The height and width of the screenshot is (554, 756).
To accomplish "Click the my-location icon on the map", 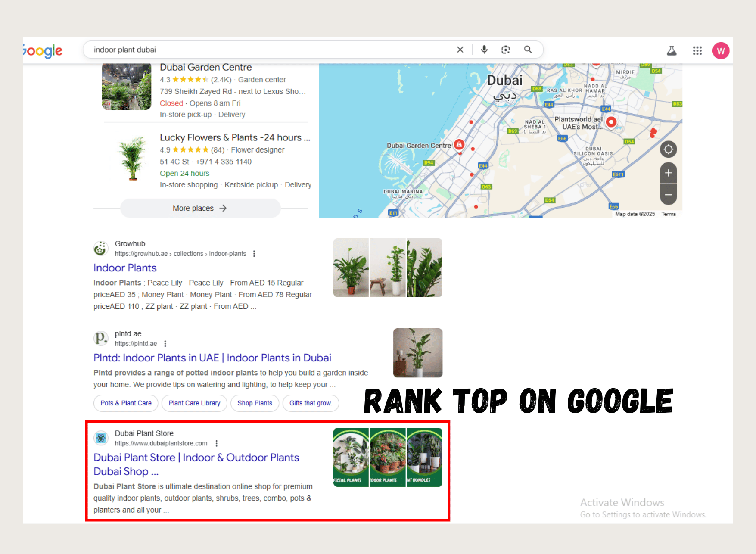I will pyautogui.click(x=669, y=149).
